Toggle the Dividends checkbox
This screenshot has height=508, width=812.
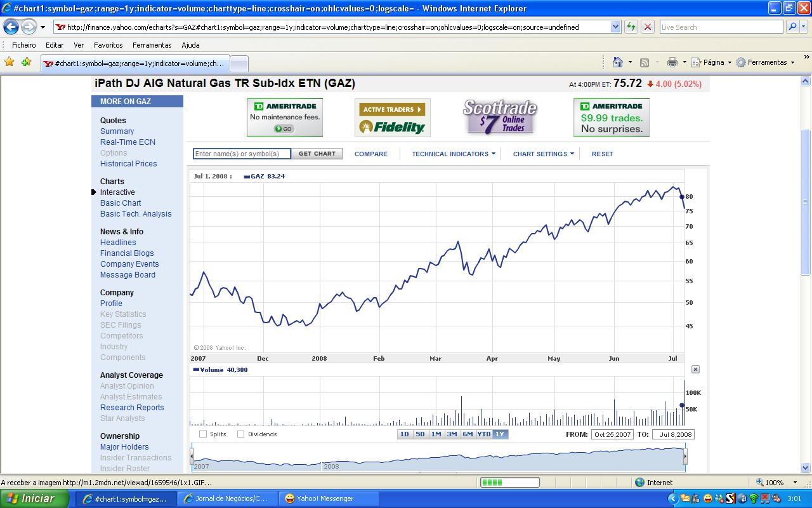(x=241, y=434)
